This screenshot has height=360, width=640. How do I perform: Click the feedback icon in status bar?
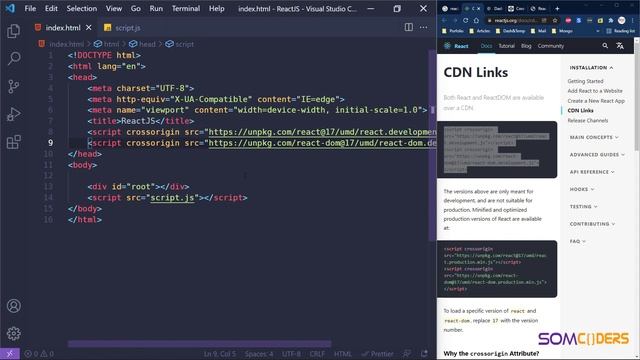pos(407,353)
